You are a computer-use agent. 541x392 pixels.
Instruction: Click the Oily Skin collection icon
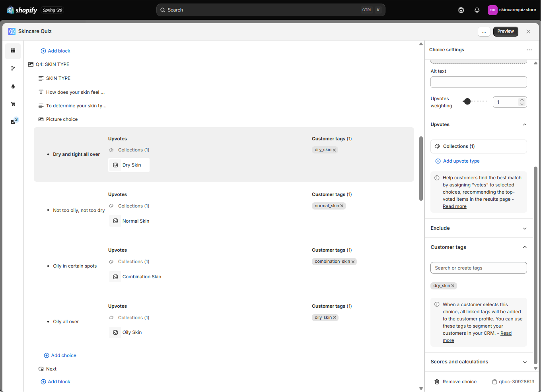click(x=115, y=332)
